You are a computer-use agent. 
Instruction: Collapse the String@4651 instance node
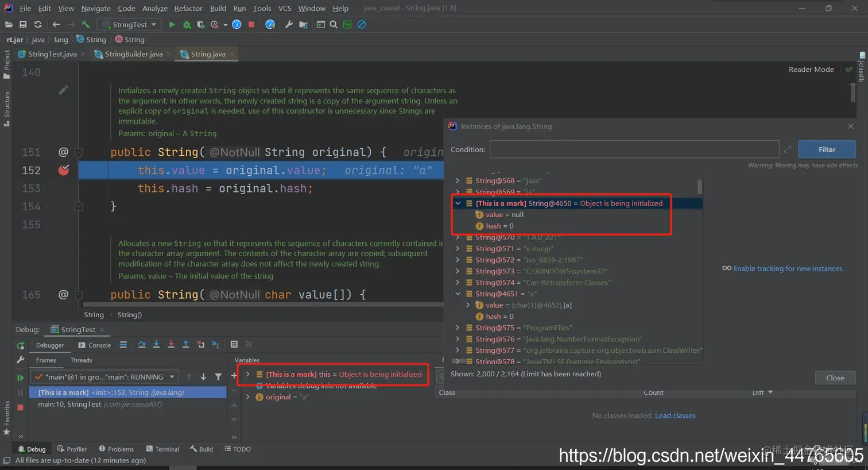(x=458, y=294)
